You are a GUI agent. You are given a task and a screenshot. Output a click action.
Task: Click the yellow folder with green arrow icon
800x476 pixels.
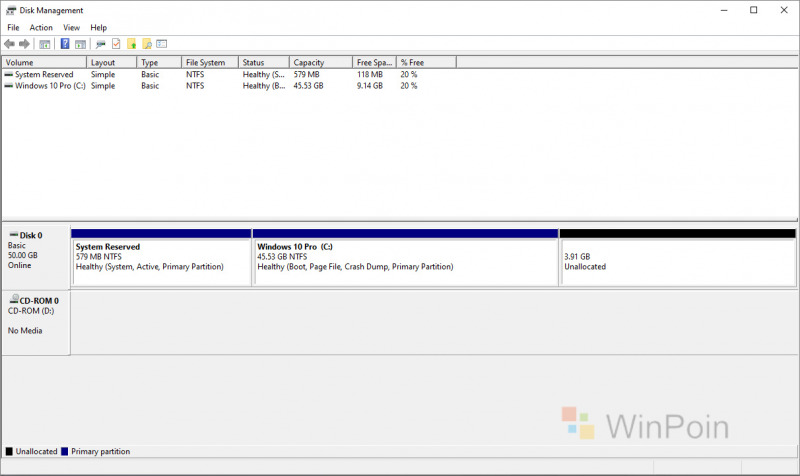(132, 44)
